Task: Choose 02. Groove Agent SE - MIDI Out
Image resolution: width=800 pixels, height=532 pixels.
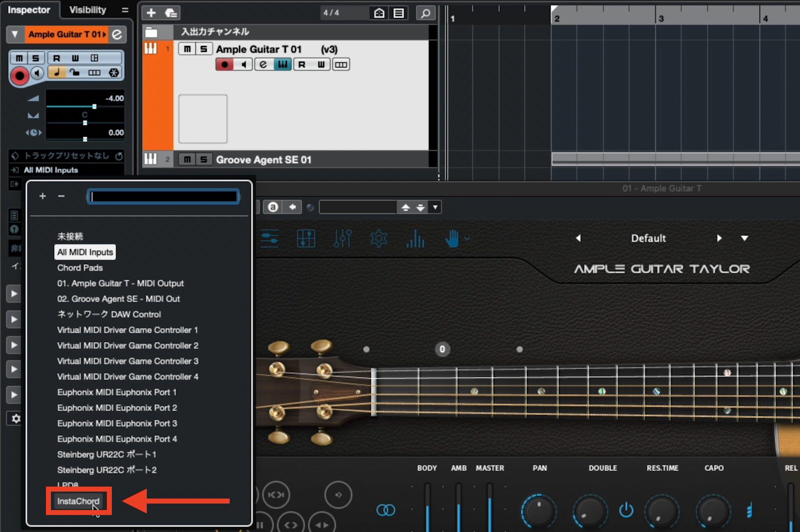Action: (x=118, y=299)
